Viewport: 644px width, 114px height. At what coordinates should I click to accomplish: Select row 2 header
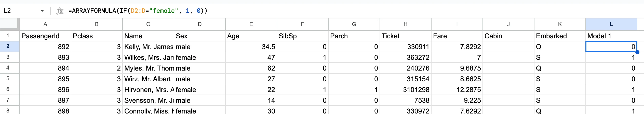(x=8, y=47)
